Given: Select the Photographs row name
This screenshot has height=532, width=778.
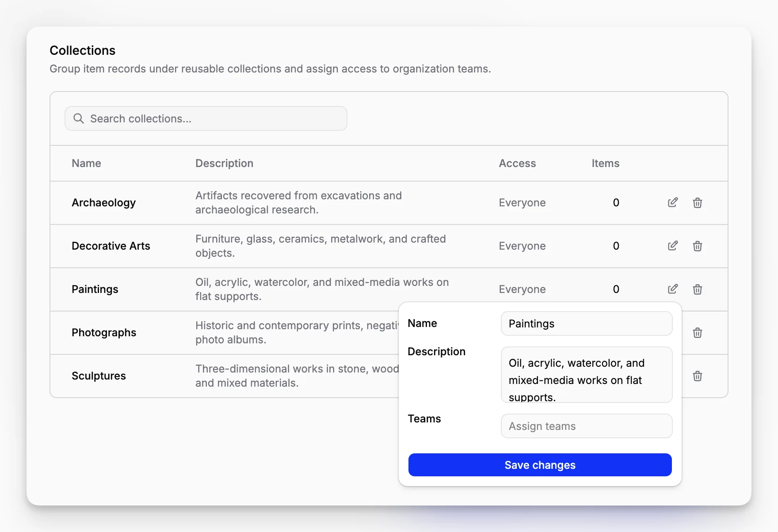Looking at the screenshot, I should 104,332.
